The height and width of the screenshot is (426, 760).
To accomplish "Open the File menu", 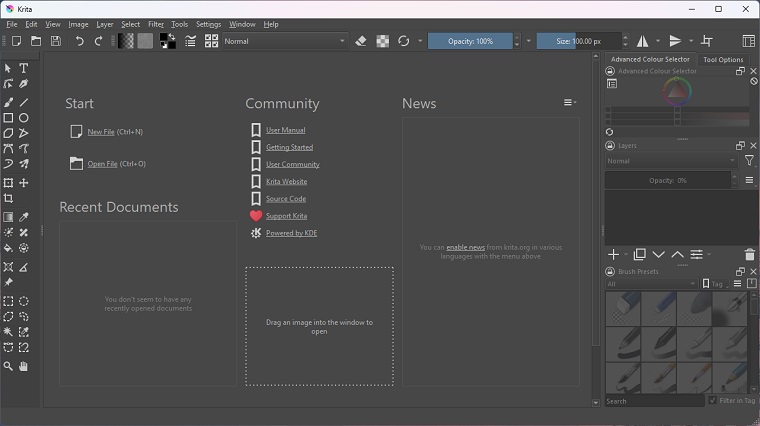I will click(12, 24).
